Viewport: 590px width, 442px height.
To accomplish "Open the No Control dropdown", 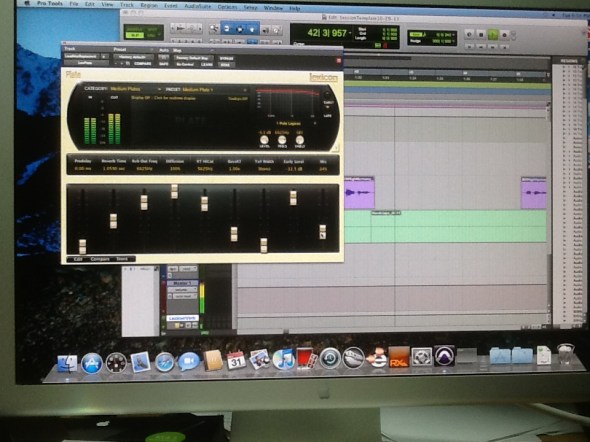I will [185, 65].
